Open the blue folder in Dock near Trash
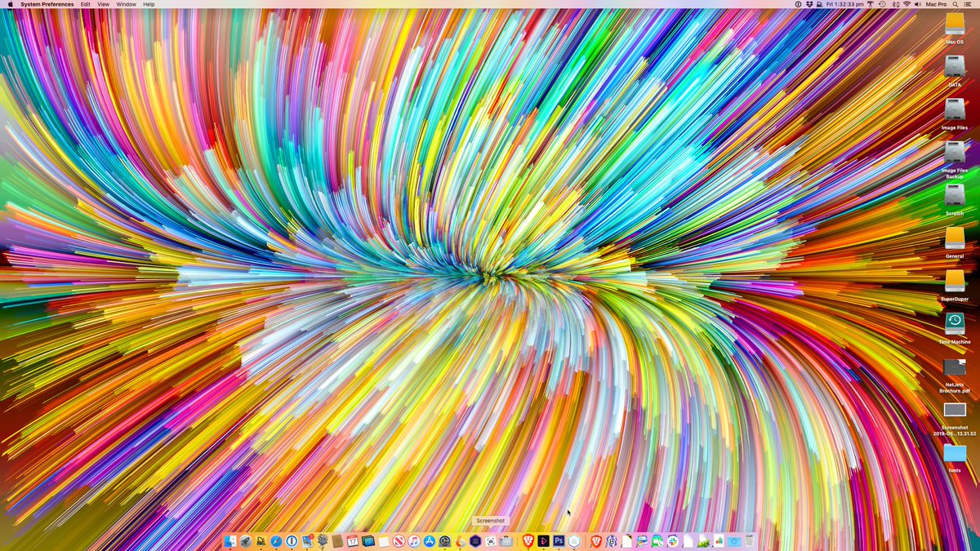 [733, 540]
